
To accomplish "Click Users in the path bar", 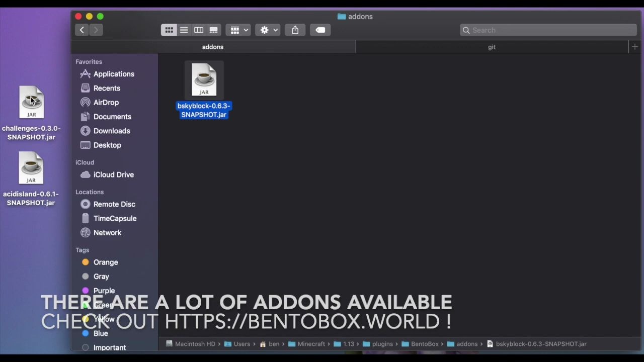I will (237, 344).
